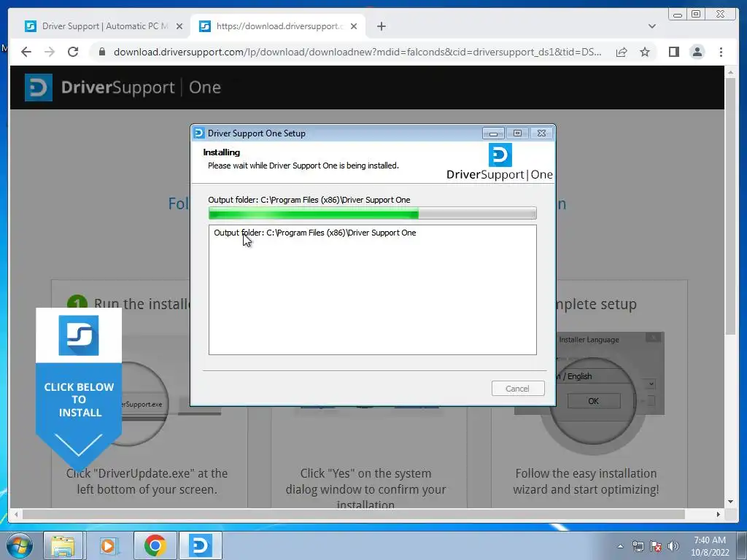Launch Windows Media Player from taskbar
The width and height of the screenshot is (747, 560).
pyautogui.click(x=109, y=545)
